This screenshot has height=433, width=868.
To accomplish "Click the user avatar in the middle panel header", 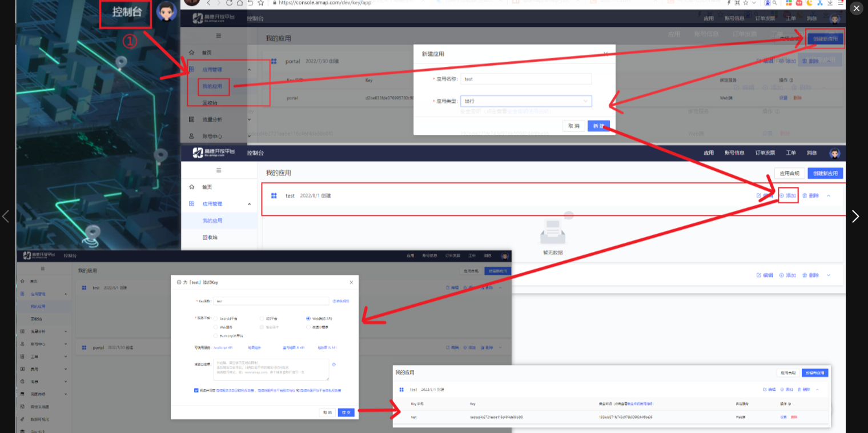I will point(835,153).
